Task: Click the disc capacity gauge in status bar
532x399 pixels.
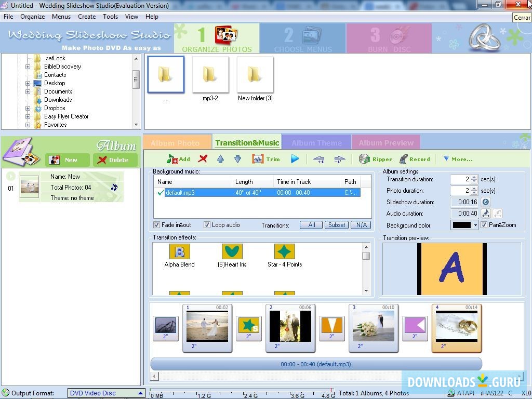Action: 242,394
